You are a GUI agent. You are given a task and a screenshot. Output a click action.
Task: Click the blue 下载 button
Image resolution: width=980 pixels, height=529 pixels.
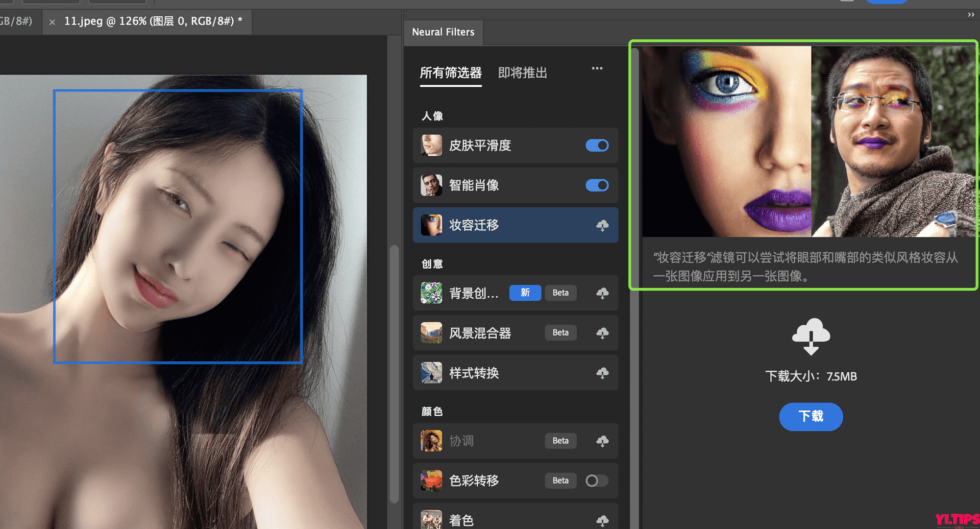[x=811, y=417]
